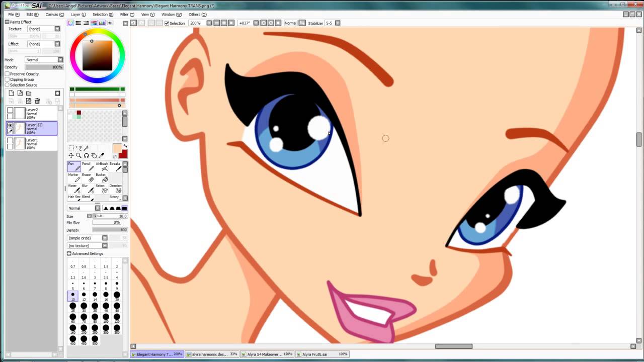Select brush size 500 preset
Screen dimensions: 644x362
(95, 340)
